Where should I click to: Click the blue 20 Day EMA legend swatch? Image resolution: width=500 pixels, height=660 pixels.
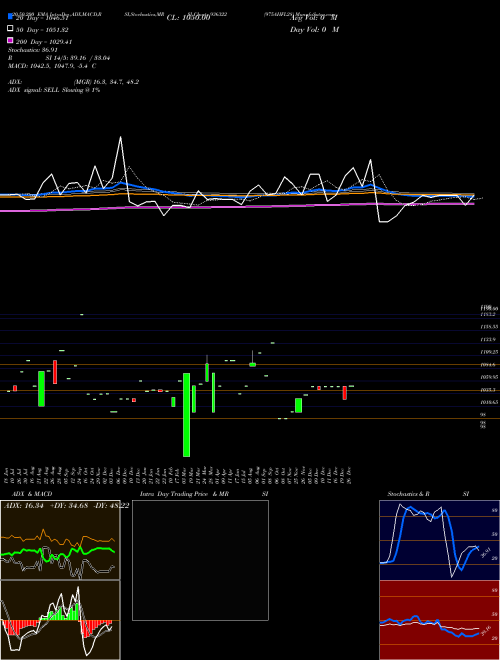(x=11, y=17)
